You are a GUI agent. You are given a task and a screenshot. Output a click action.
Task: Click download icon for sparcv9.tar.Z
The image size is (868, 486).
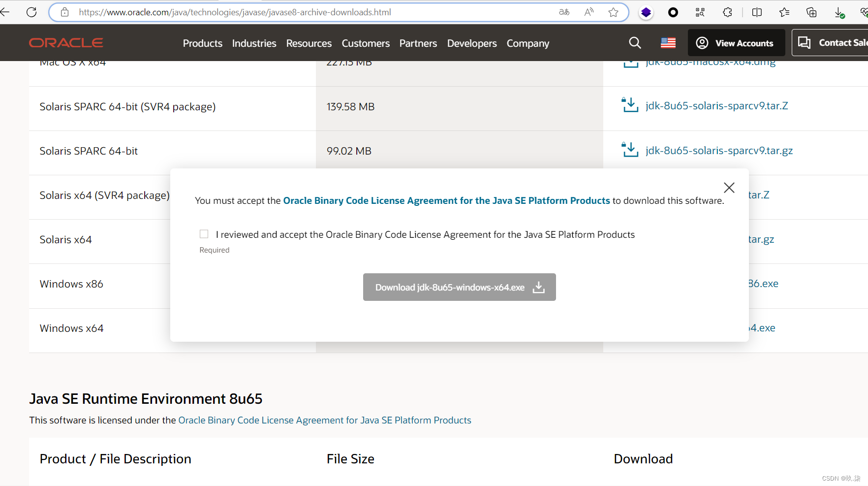click(630, 105)
